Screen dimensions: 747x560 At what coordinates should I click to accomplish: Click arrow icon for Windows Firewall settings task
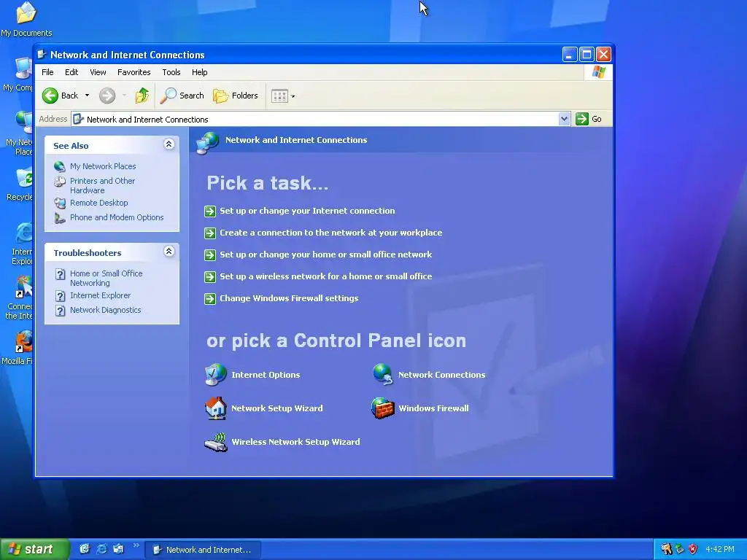210,298
